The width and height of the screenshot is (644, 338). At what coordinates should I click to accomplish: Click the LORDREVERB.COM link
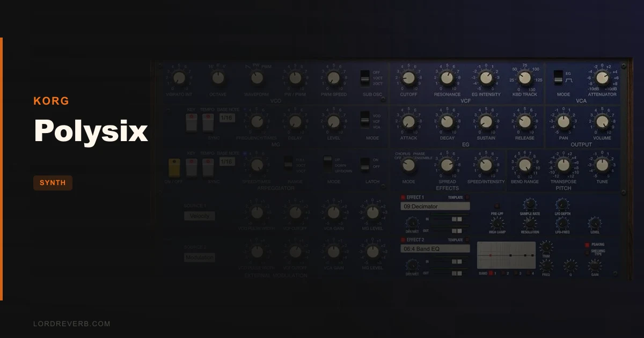click(71, 324)
